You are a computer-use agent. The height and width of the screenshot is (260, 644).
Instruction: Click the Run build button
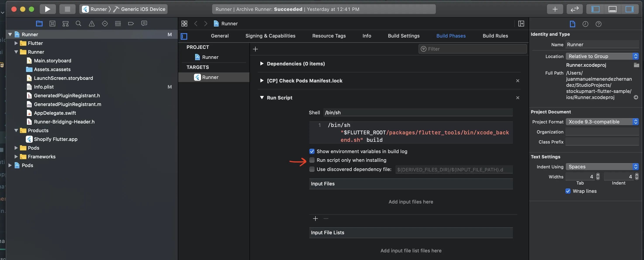coord(47,9)
